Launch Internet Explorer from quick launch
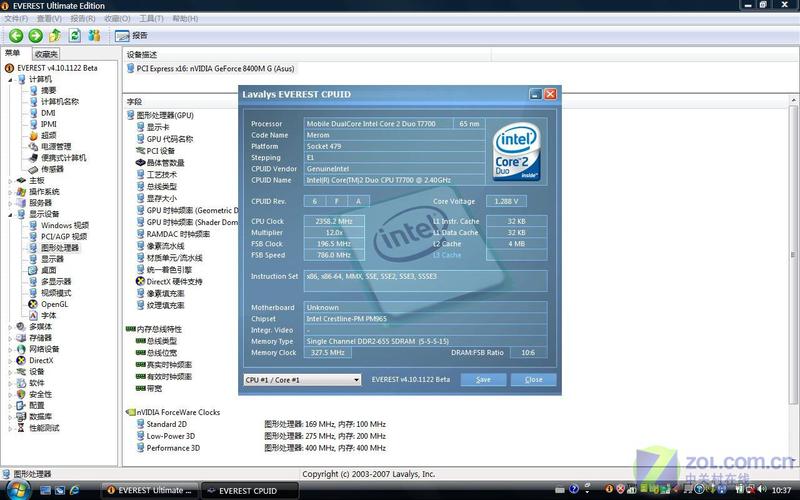The image size is (800, 500). coord(74,490)
